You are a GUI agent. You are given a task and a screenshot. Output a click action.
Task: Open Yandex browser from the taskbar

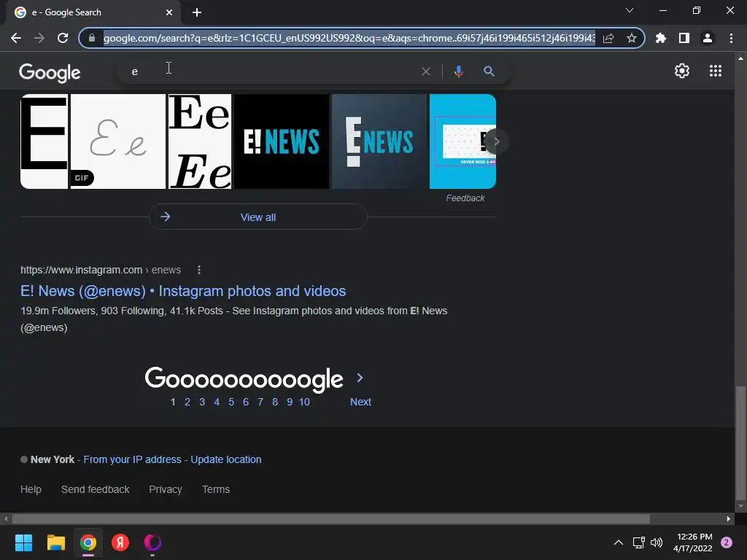120,542
